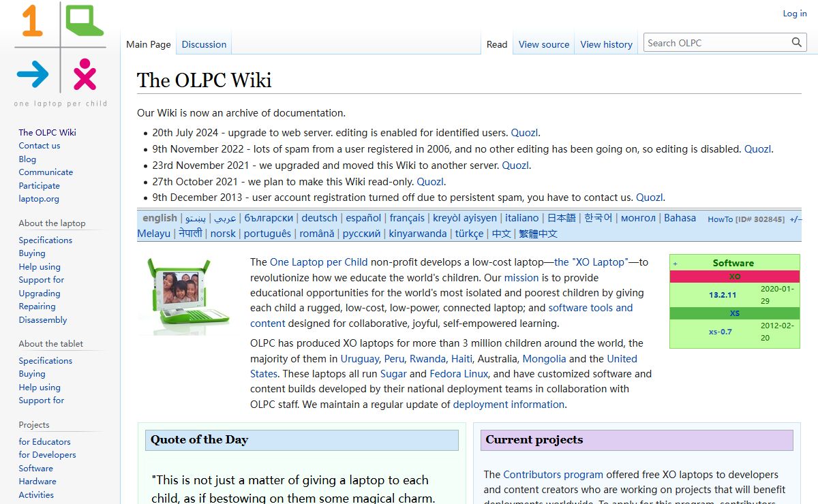Screen dimensions: 818x504
Task: Click the OLPC logo in the sidebar
Action: [60, 54]
